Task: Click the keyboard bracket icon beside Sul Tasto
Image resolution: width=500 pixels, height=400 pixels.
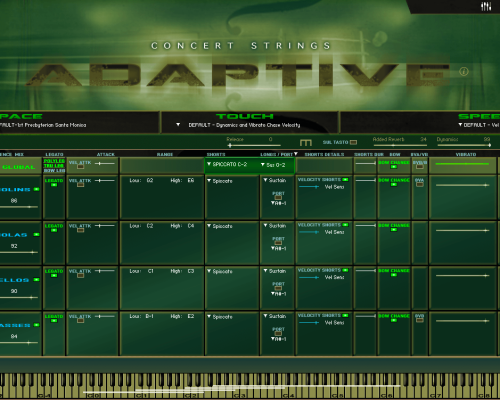Action: coord(305,143)
